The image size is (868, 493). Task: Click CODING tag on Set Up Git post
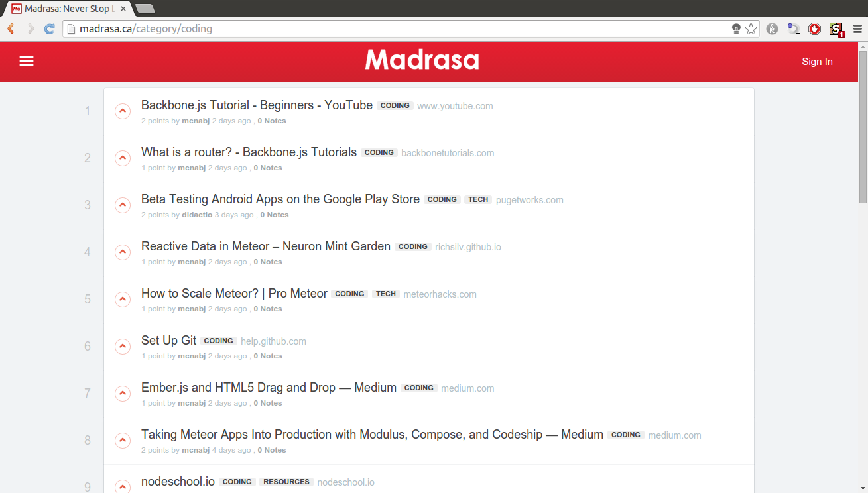tap(219, 341)
